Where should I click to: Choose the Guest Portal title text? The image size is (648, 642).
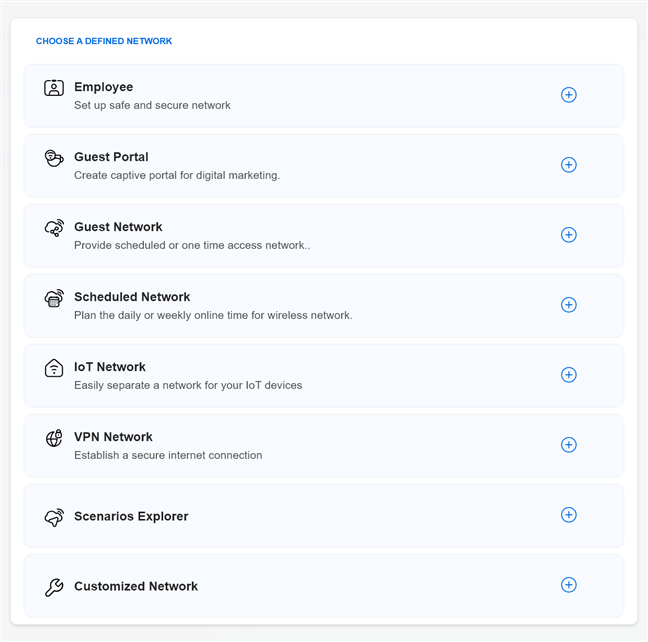[x=111, y=157]
